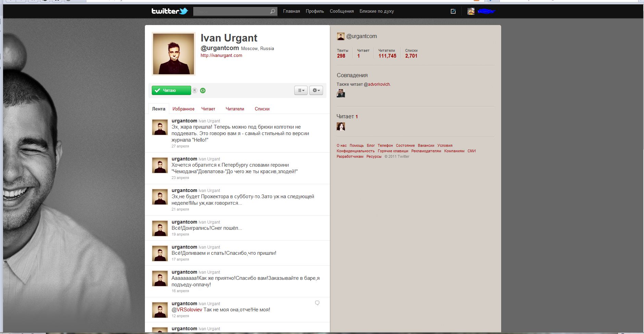The height and width of the screenshot is (334, 644).
Task: Click the followed user avatar under Читает 1
Action: (x=341, y=127)
